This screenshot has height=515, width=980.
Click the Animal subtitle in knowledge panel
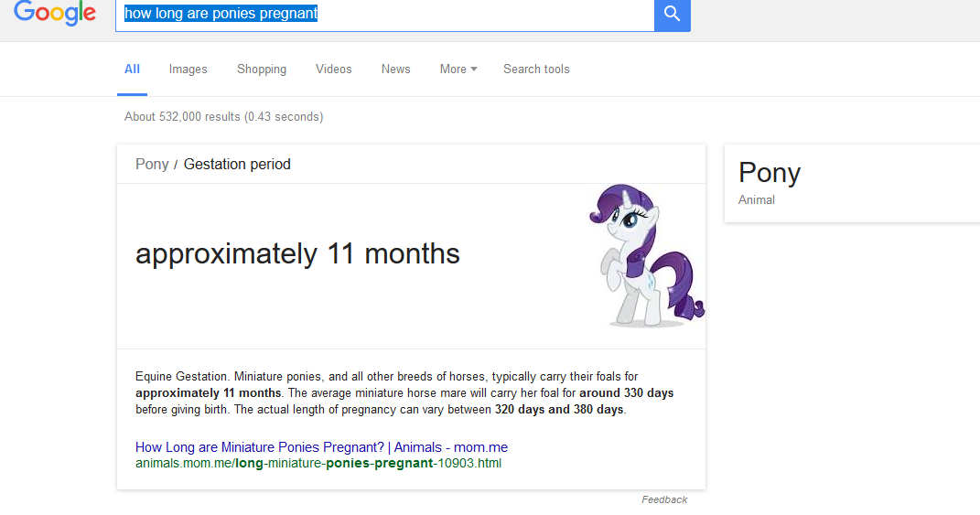756,200
